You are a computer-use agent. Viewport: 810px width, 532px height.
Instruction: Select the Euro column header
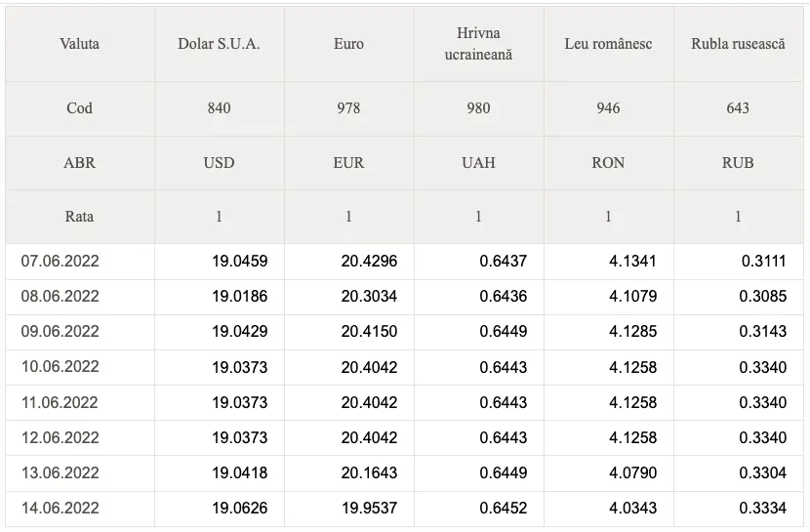(x=348, y=44)
